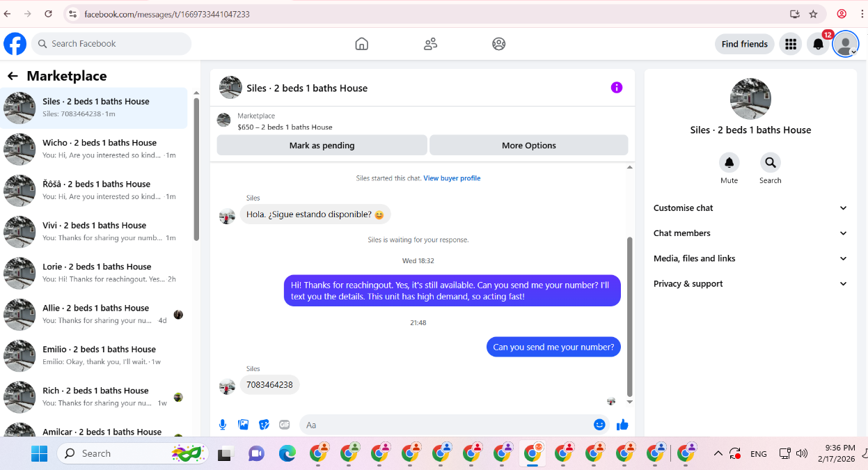This screenshot has height=470, width=868.
Task: Click Siles avatar beside 7083464238 message
Action: (227, 386)
